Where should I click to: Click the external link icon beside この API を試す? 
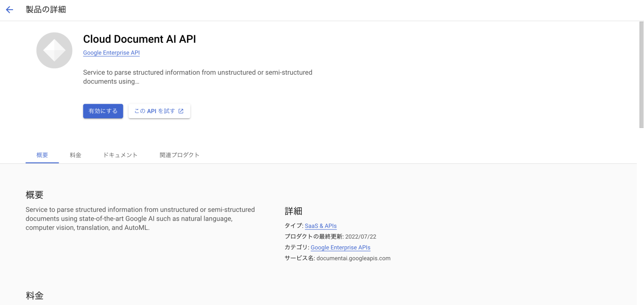pyautogui.click(x=181, y=111)
